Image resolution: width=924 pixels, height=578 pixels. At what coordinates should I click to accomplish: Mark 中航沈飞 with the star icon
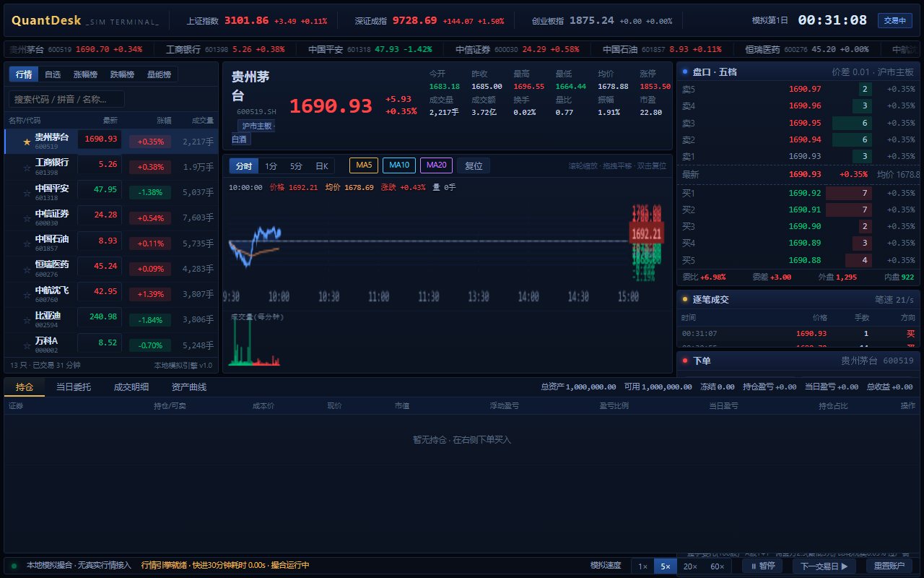(x=27, y=294)
